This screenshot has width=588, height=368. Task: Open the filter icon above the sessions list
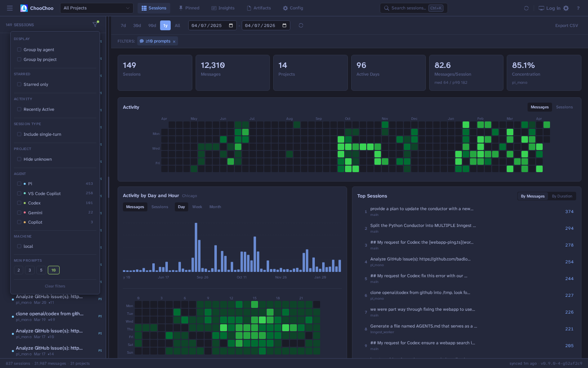tap(95, 24)
